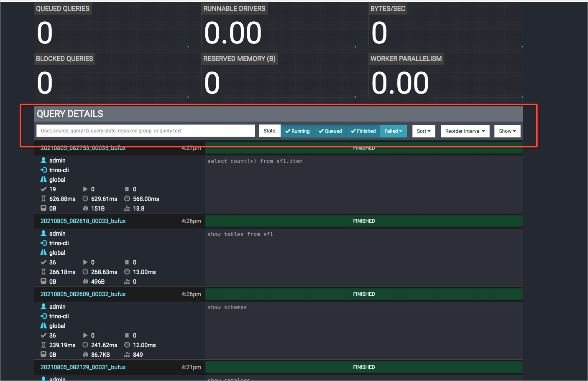Viewport: 588px width, 381px height.
Task: Click the hourglass icon next to 266.18ms
Action: (43, 272)
